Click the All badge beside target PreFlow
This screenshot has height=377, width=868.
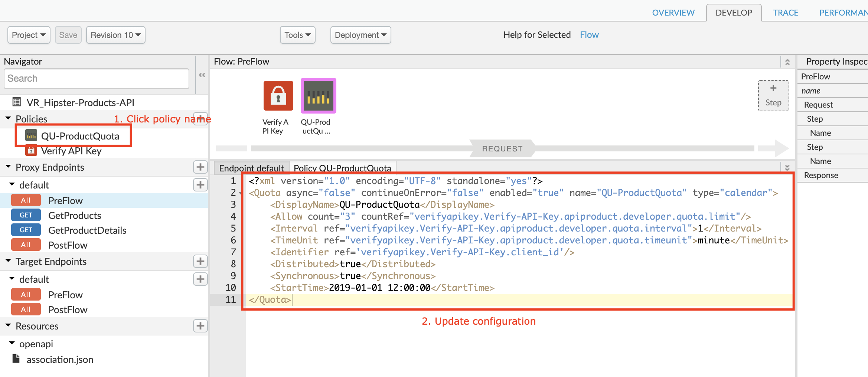[x=26, y=295]
